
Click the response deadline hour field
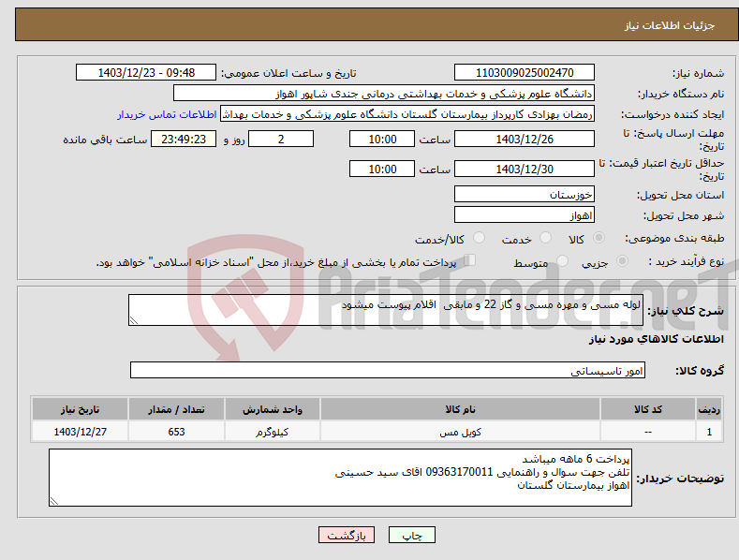click(382, 139)
